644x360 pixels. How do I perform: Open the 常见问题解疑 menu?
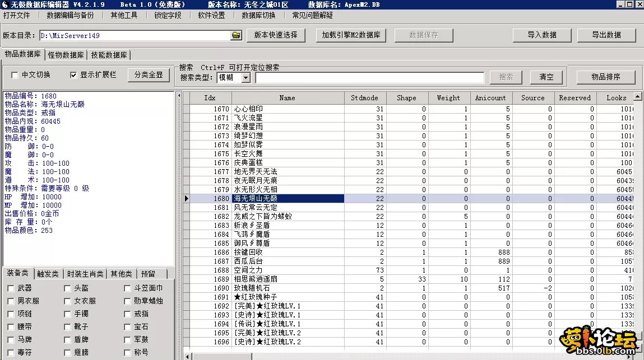(313, 15)
